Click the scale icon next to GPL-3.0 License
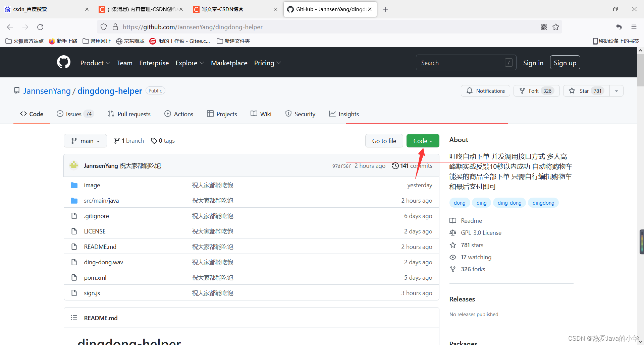Image resolution: width=644 pixels, height=345 pixels. point(453,232)
